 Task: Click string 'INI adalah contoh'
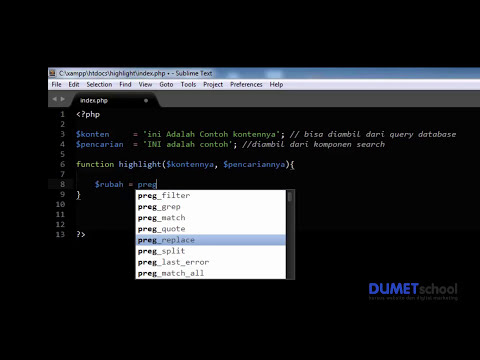pyautogui.click(x=187, y=144)
